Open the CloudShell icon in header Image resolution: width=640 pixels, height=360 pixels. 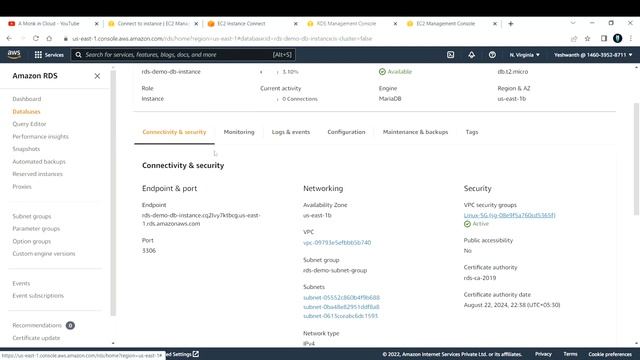[x=450, y=55]
